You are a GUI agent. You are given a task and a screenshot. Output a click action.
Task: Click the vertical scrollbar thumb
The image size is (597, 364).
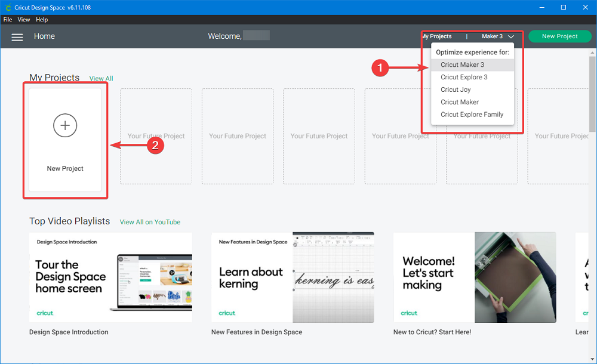coord(592,94)
